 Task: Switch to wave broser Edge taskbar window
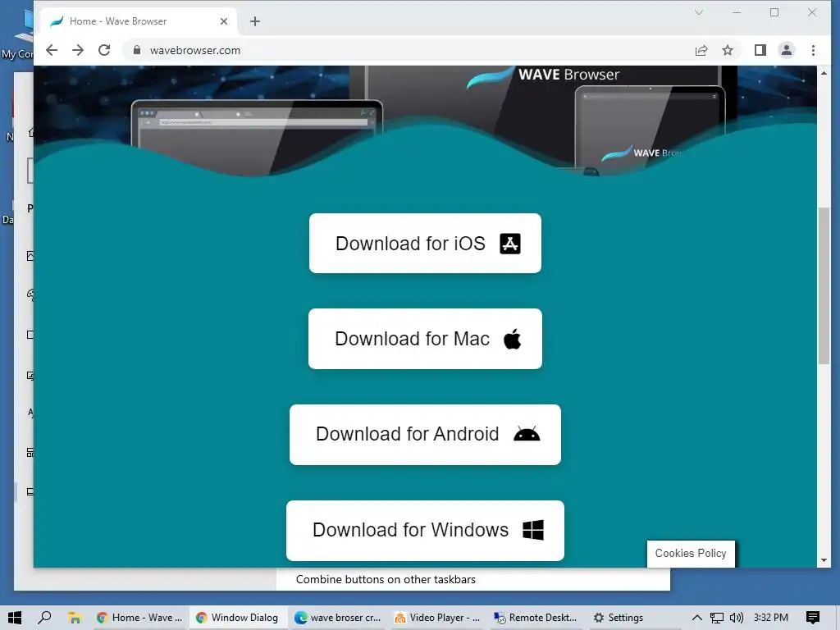(x=337, y=618)
